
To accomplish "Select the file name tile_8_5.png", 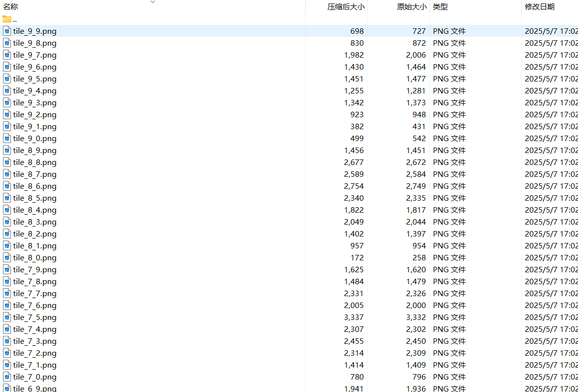I will [35, 198].
